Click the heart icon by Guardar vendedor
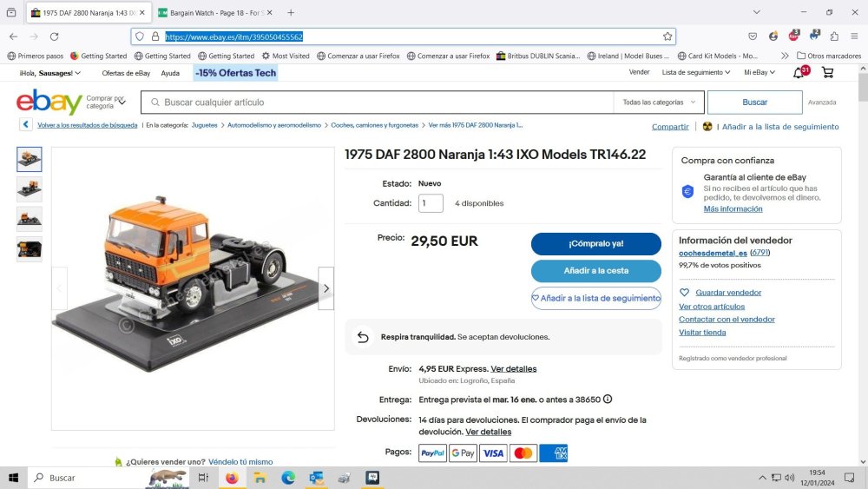This screenshot has width=868, height=489. (x=684, y=293)
